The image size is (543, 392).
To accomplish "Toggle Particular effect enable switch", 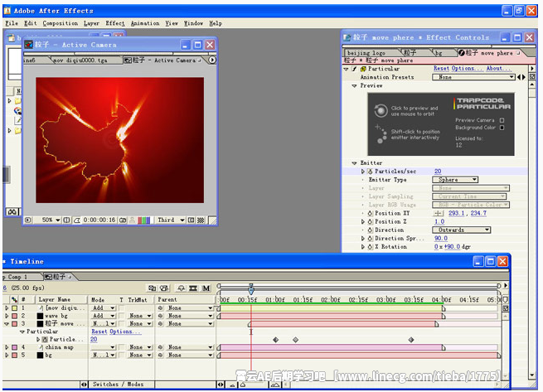I will (354, 69).
